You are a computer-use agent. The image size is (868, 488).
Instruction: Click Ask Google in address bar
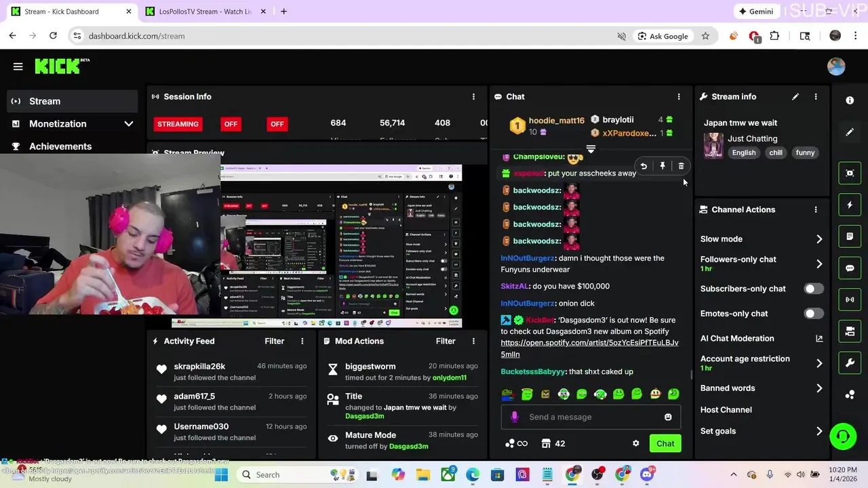tap(663, 36)
